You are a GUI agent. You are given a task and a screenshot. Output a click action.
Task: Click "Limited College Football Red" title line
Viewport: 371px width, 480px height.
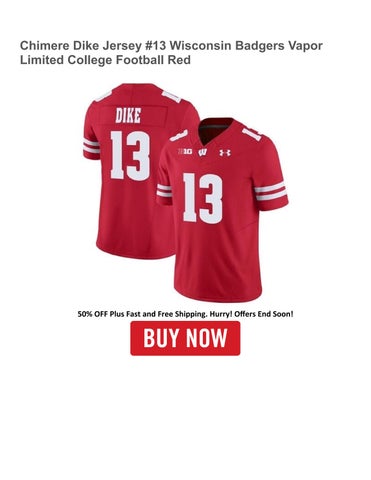pyautogui.click(x=105, y=60)
